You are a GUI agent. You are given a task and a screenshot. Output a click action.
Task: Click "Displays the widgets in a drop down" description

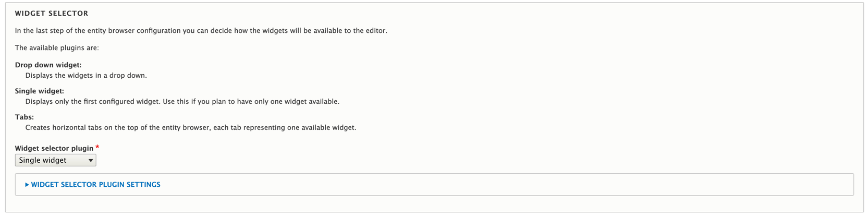tap(86, 76)
